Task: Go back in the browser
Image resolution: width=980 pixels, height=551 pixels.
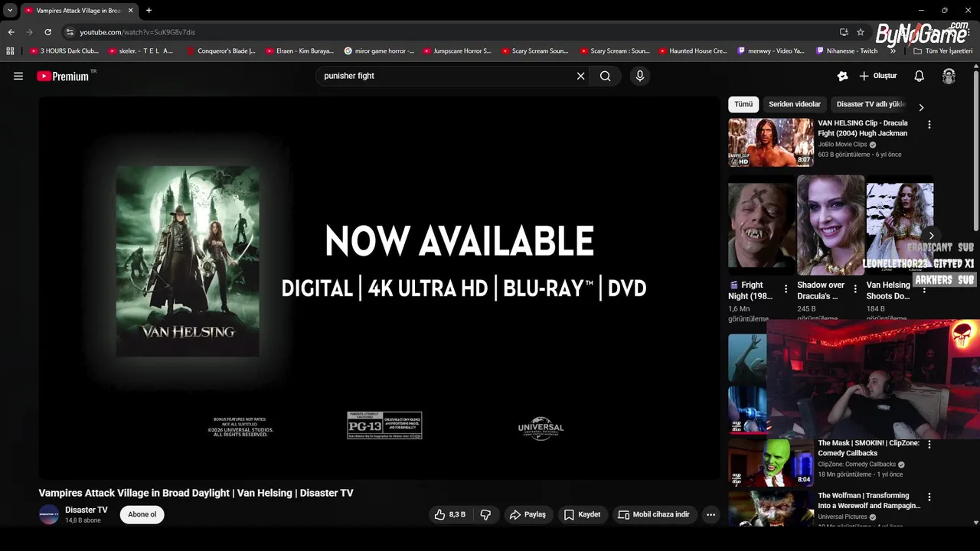Action: tap(11, 32)
